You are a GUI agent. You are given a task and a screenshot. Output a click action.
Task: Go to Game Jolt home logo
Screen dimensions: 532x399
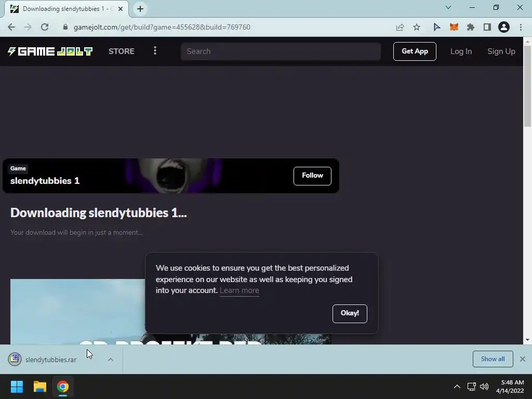[x=50, y=51]
